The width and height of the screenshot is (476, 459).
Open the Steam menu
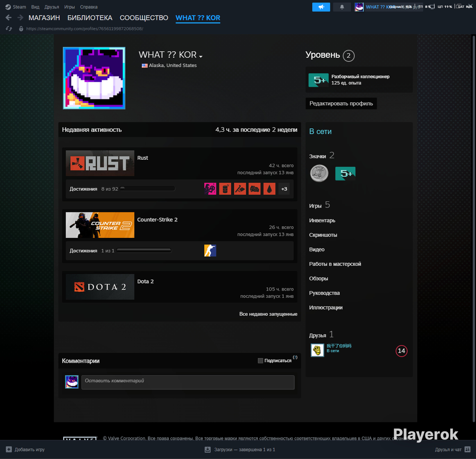(x=19, y=7)
